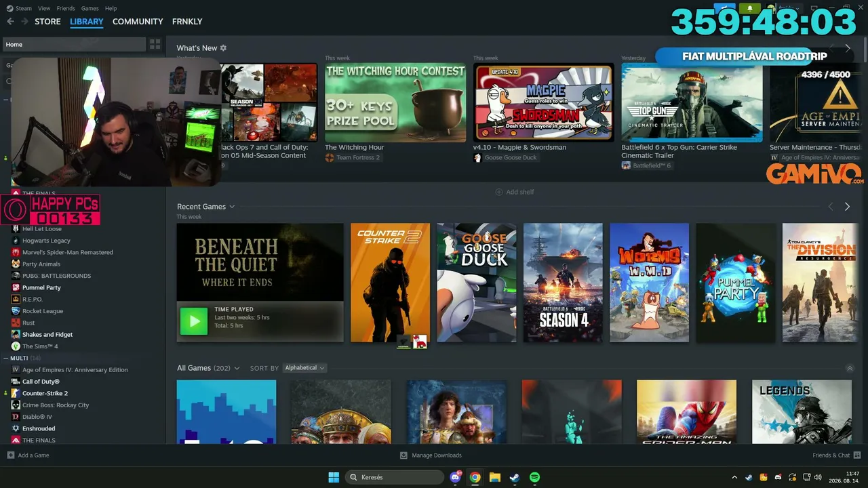Click the Pummel Party sidebar icon
Viewport: 868px width, 488px height.
pyautogui.click(x=16, y=287)
